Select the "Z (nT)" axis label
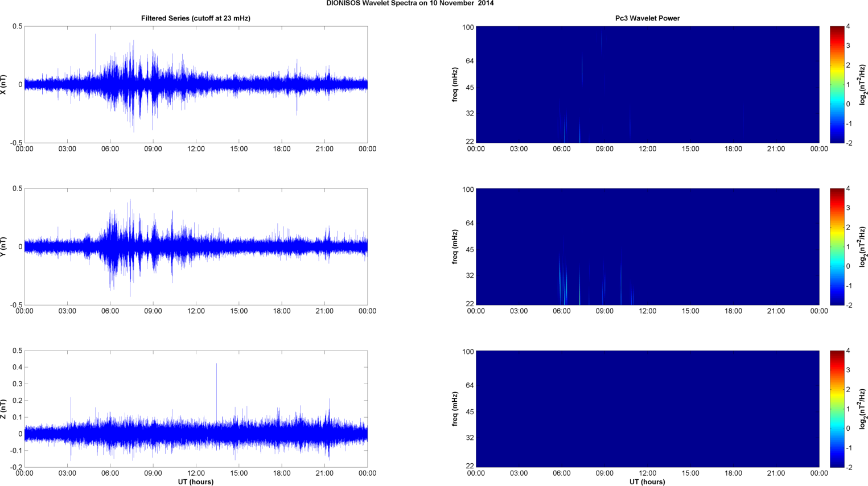This screenshot has width=868, height=486. (x=3, y=409)
